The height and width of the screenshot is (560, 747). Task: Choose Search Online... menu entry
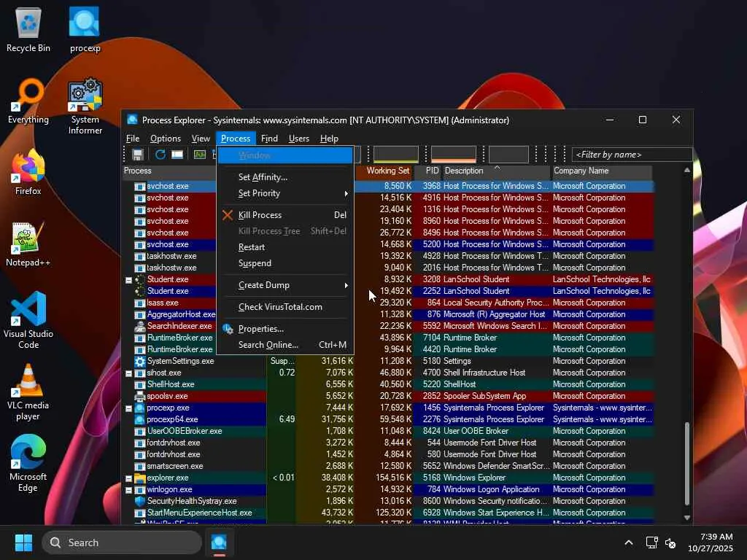click(285, 345)
